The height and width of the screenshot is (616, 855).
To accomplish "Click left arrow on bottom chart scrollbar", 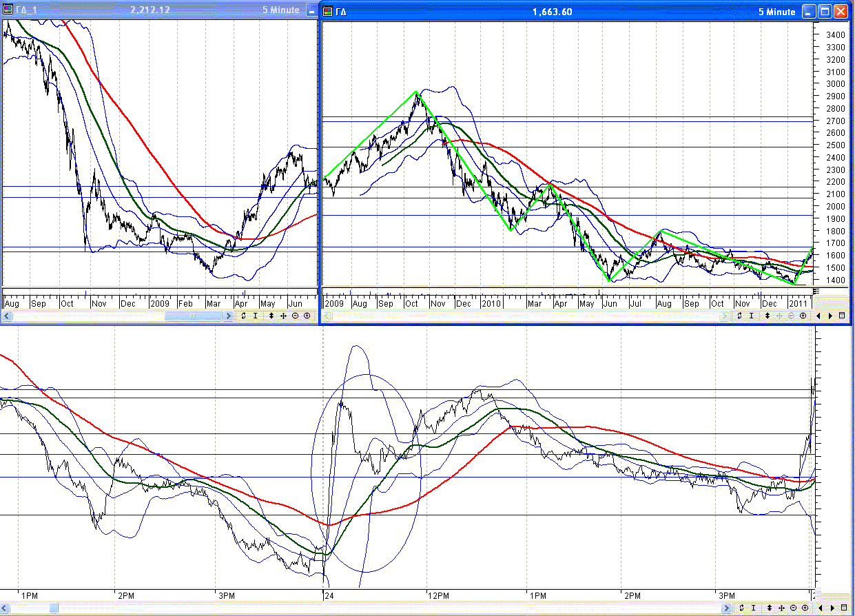I will click(x=4, y=608).
